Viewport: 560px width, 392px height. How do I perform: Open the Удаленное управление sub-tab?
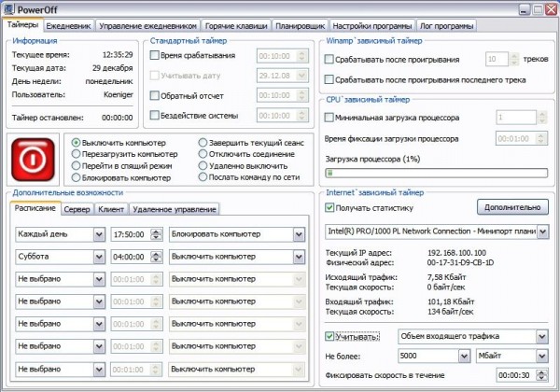(x=174, y=209)
